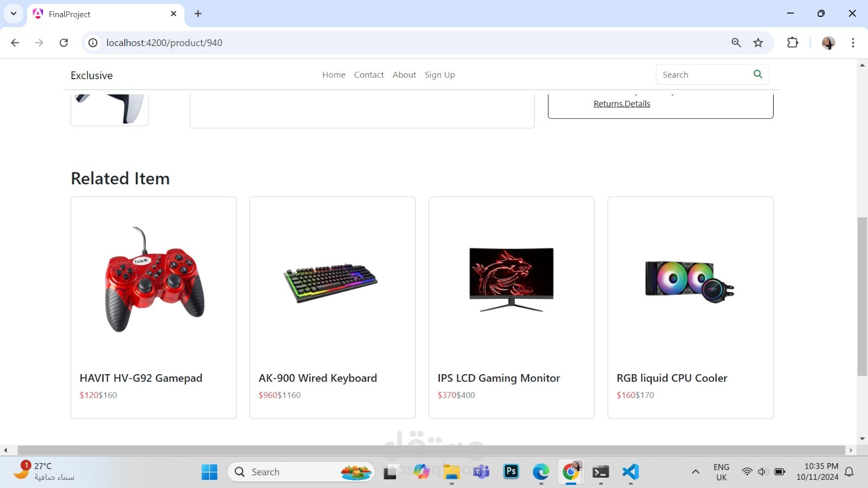Click the RGB liquid CPU Cooler title
868x488 pixels.
point(672,378)
